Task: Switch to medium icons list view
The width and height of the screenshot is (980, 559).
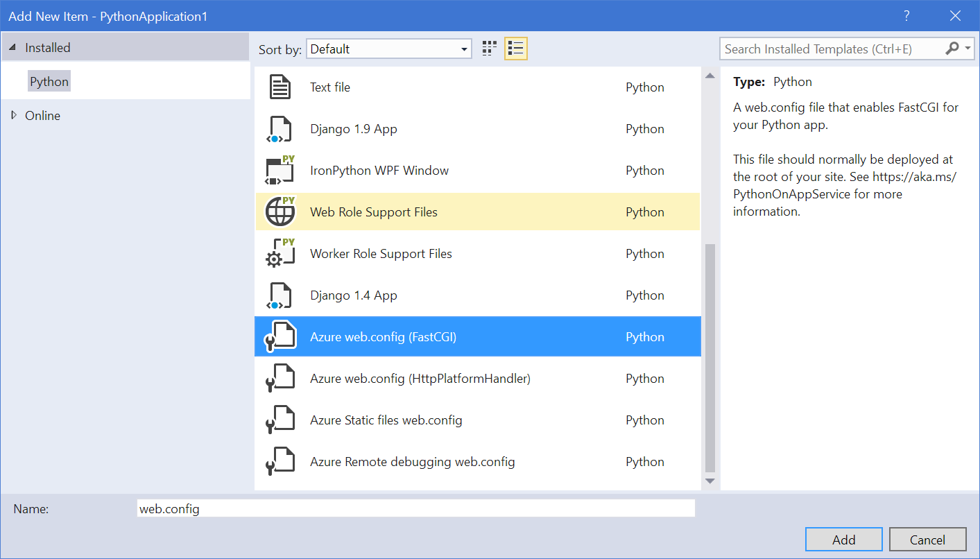Action: coord(515,49)
